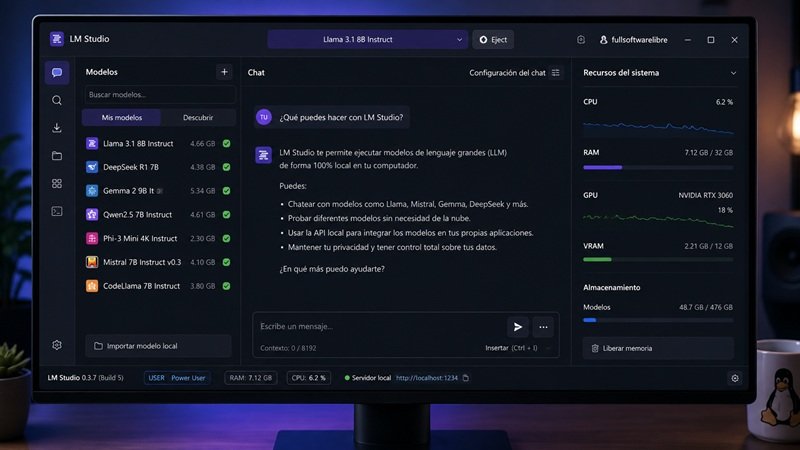Click the Modelos storage bar

point(658,320)
